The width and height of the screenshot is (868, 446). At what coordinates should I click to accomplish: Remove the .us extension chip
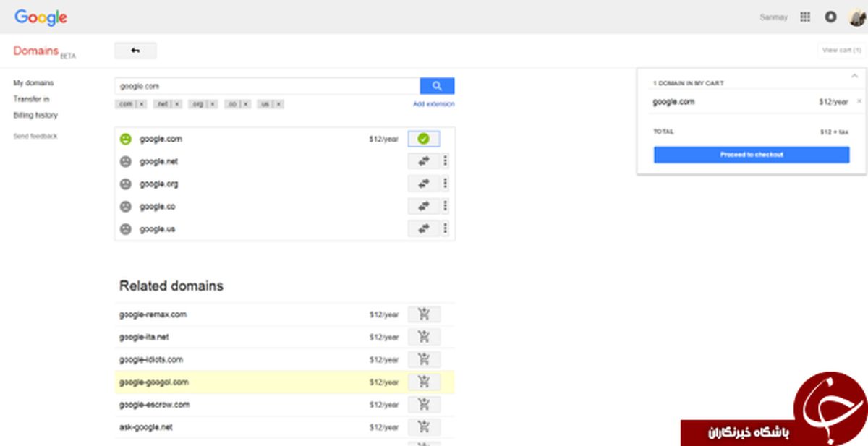click(x=278, y=104)
